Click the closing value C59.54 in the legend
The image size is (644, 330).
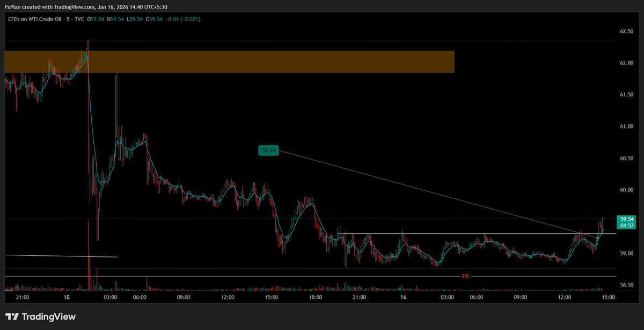(x=155, y=19)
